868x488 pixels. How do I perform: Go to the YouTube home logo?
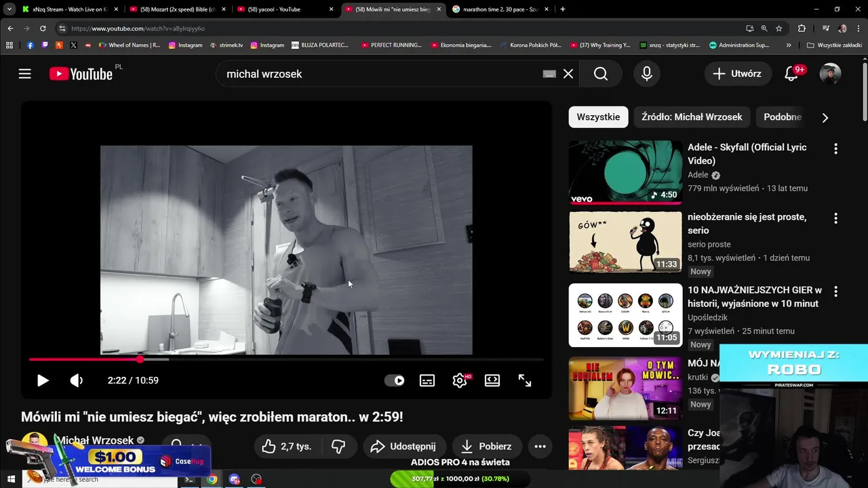click(x=81, y=74)
